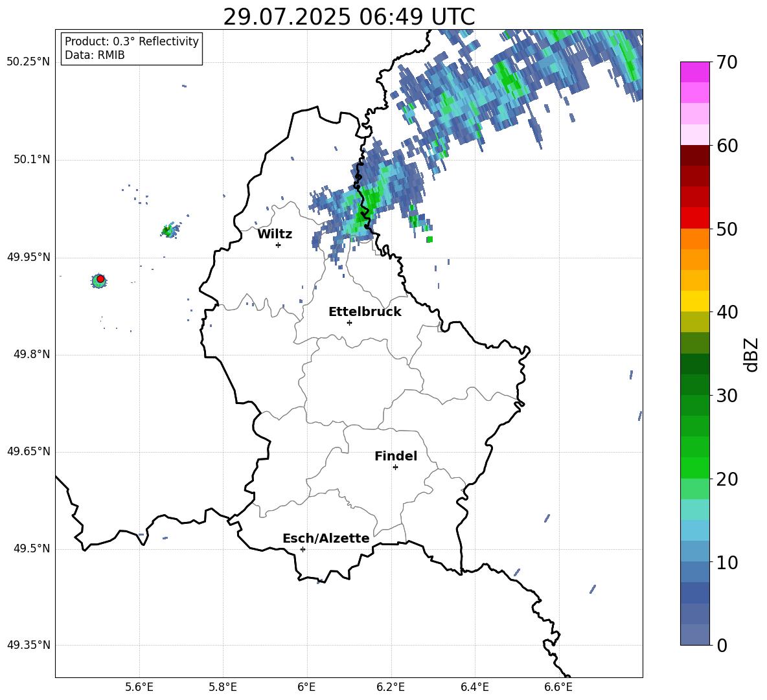This screenshot has width=767, height=700.
Task: Click the cross marker below Findel
Action: tap(395, 467)
